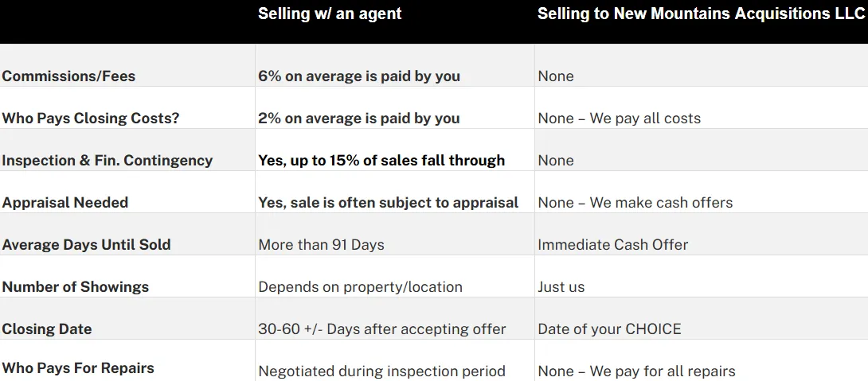Click the 'Appraisal Needed' row label
This screenshot has width=868, height=381.
coord(65,203)
